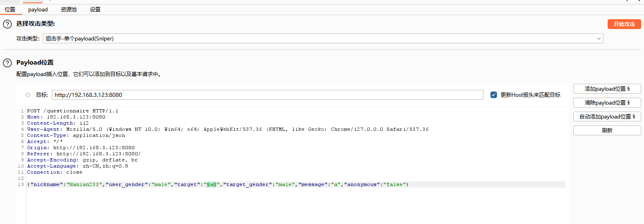Click the 添加payload位置 § button
644x224 pixels.
(607, 89)
